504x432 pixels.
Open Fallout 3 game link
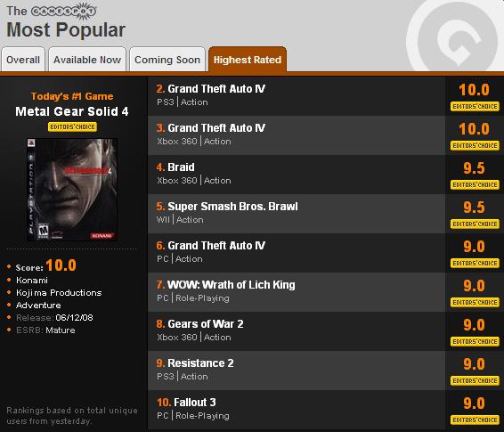[195, 403]
